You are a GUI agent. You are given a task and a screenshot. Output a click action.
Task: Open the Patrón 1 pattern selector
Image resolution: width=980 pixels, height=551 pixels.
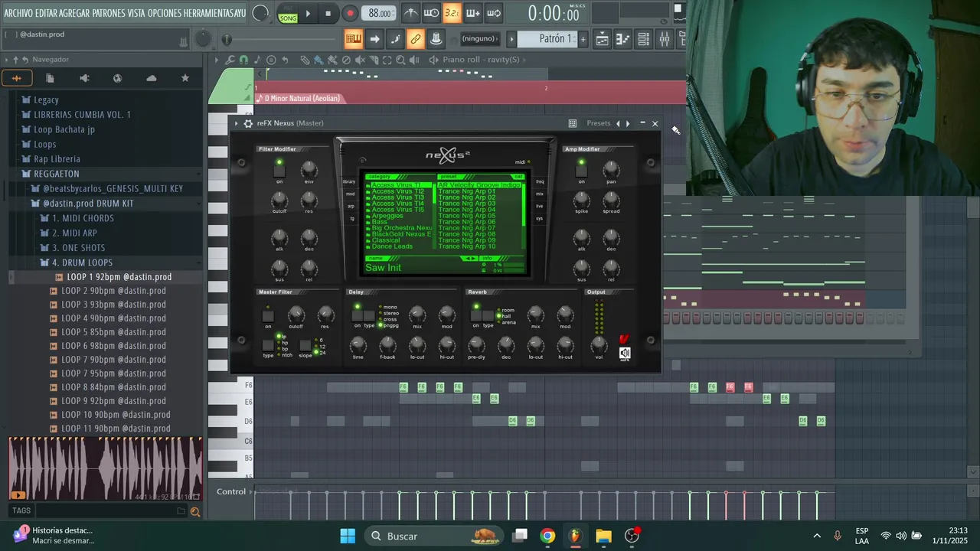[547, 39]
